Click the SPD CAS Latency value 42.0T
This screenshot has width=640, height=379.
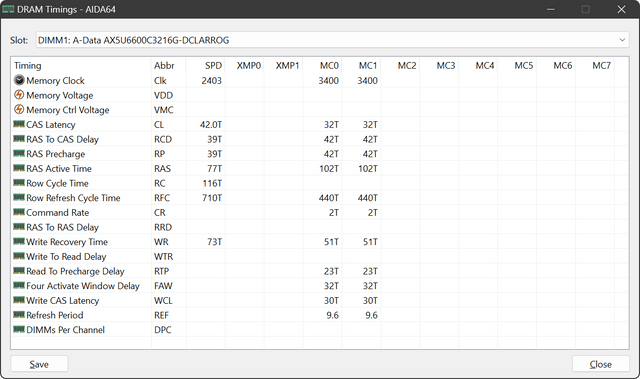[x=211, y=124]
